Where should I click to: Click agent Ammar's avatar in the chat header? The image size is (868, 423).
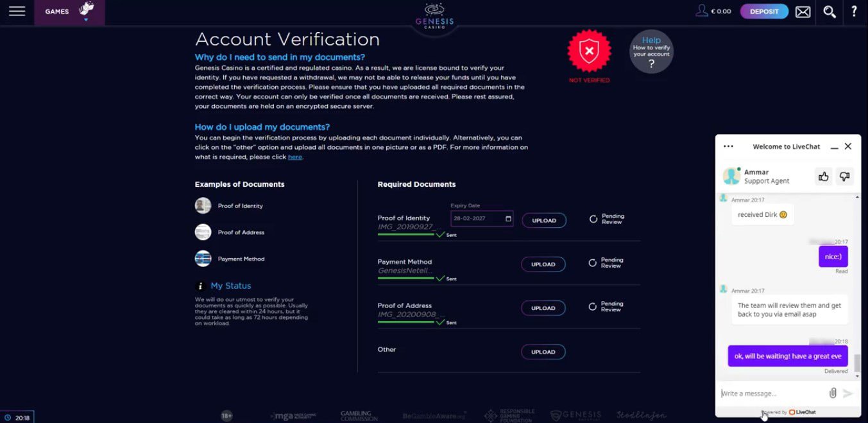(731, 176)
